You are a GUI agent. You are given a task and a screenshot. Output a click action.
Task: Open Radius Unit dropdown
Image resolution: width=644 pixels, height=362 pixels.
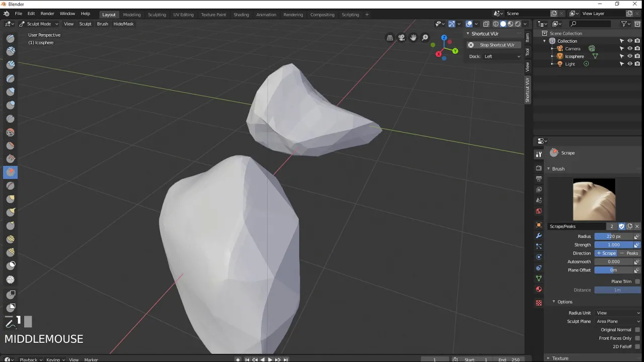pyautogui.click(x=618, y=313)
